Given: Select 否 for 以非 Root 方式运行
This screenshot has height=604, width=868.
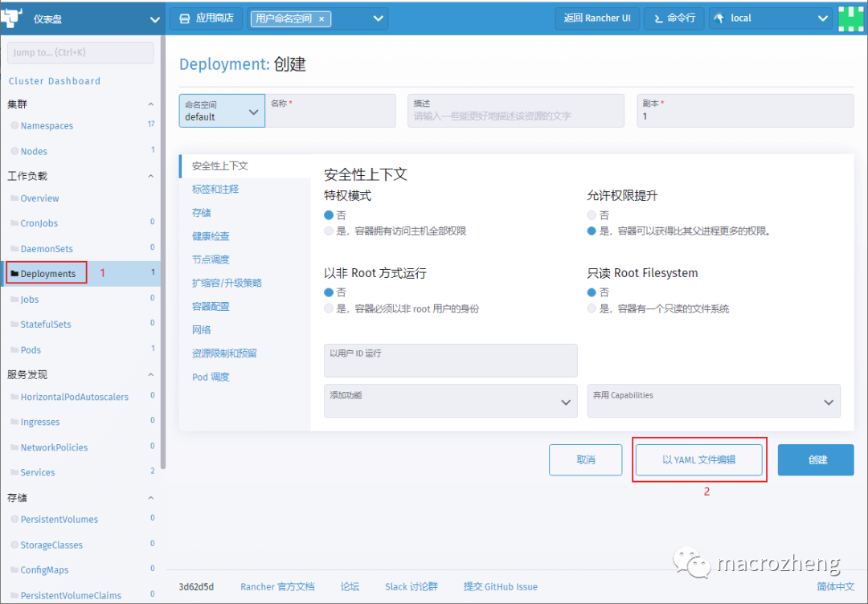Looking at the screenshot, I should pos(329,292).
